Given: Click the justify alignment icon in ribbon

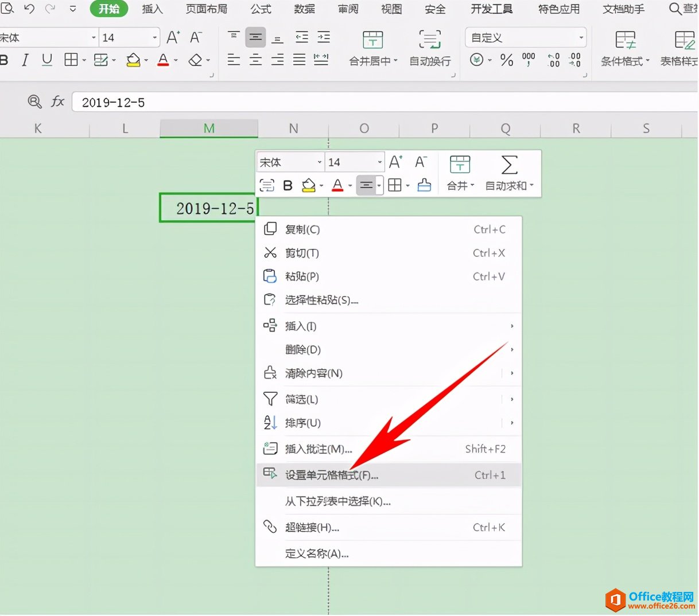Looking at the screenshot, I should click(x=299, y=60).
